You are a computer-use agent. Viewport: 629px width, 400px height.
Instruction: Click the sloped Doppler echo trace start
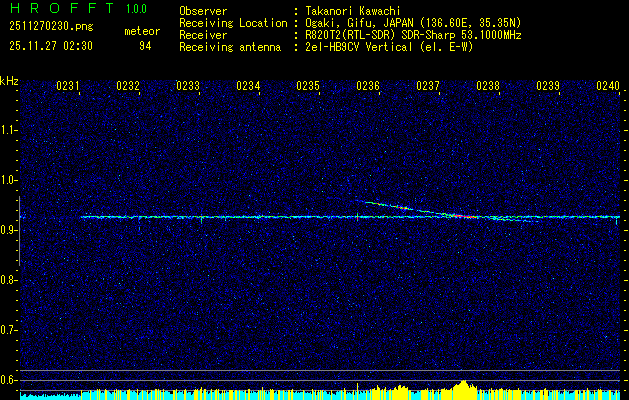point(368,202)
